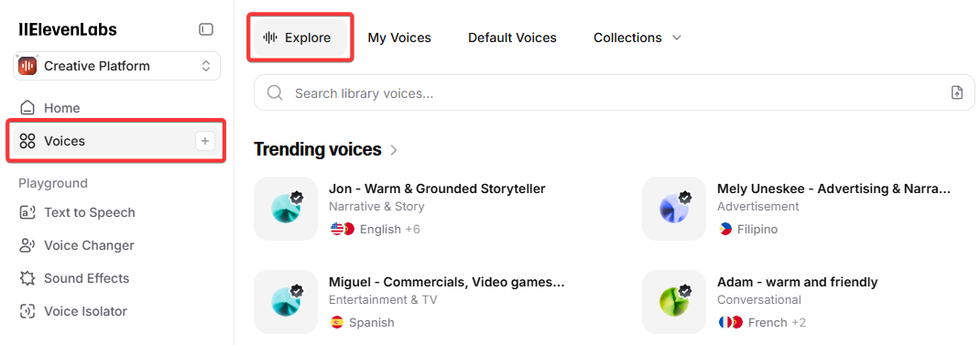Expand Trending voices via the chevron arrow

coord(393,150)
